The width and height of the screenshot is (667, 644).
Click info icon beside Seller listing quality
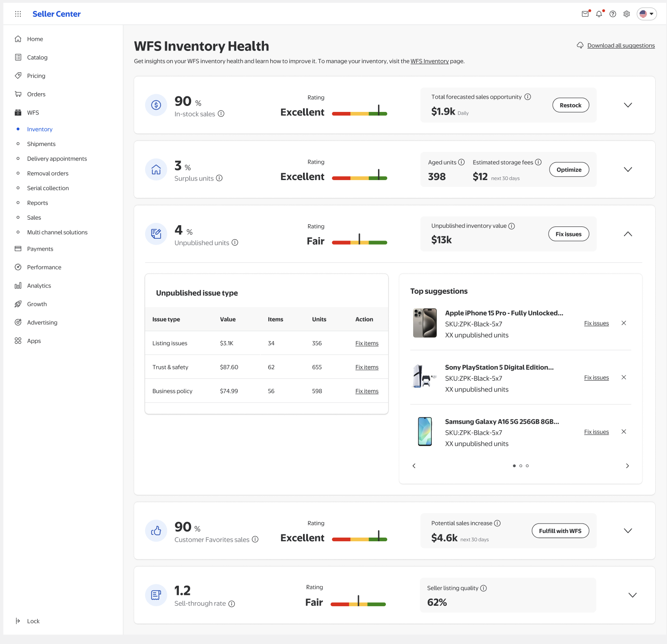(484, 588)
